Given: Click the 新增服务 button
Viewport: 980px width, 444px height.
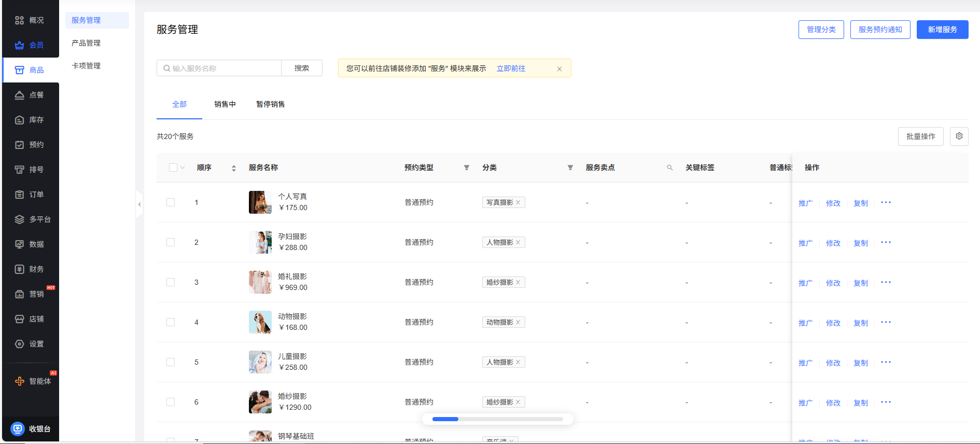Looking at the screenshot, I should point(943,30).
